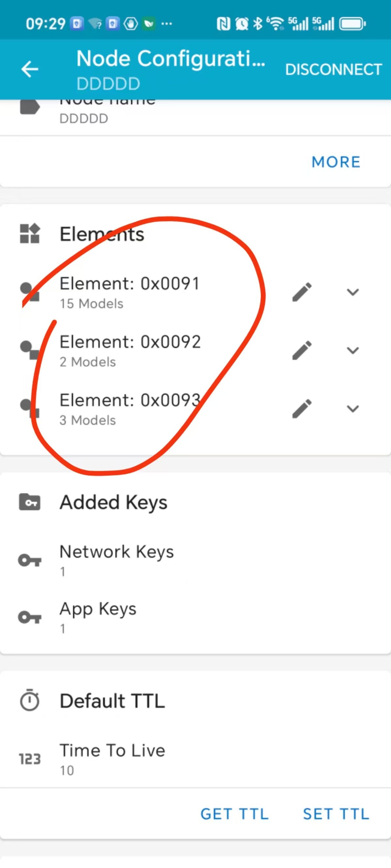Tap the Elements section icon

[30, 234]
